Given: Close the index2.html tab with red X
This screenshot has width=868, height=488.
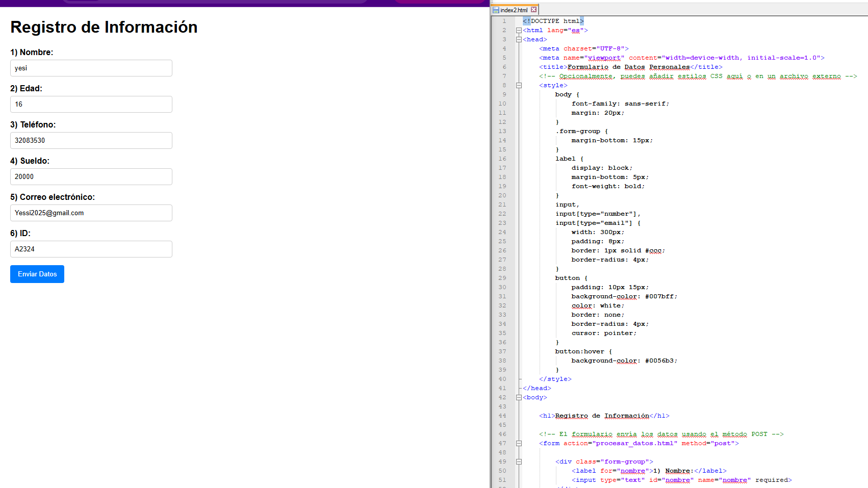Looking at the screenshot, I should pos(533,10).
